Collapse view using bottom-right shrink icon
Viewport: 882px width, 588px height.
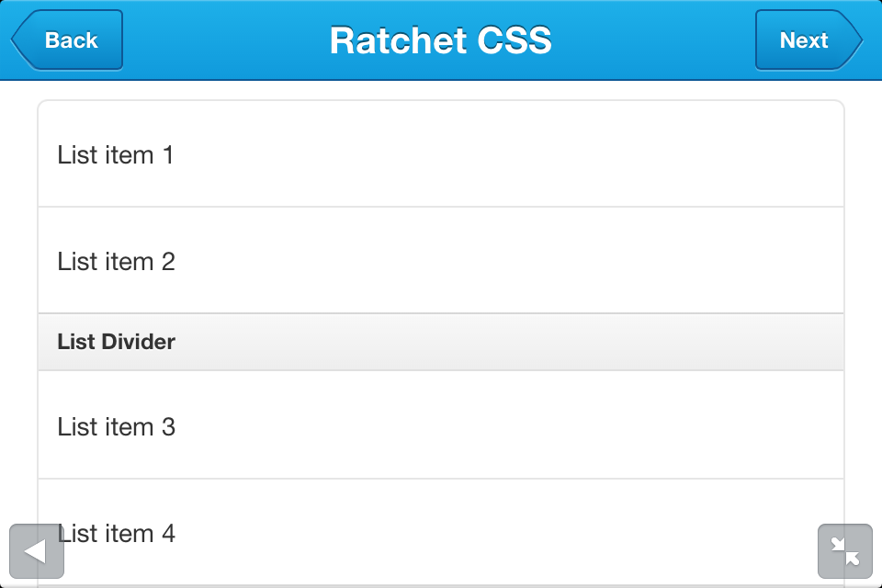[844, 551]
